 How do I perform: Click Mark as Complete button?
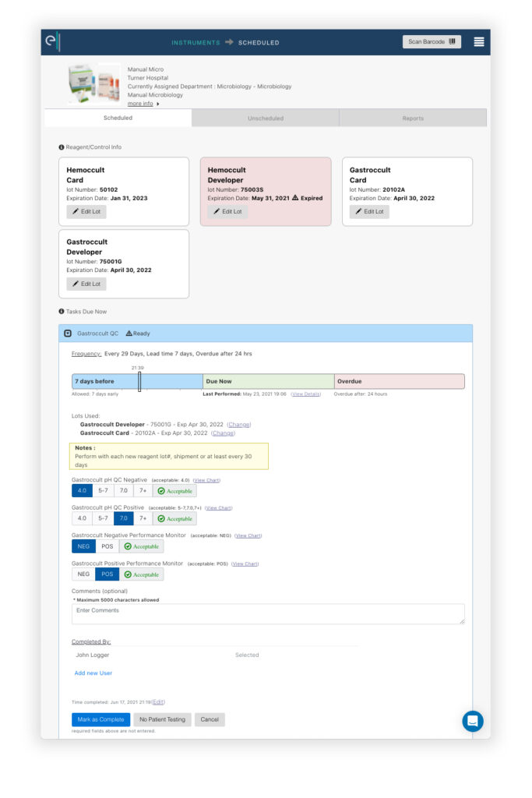(100, 719)
